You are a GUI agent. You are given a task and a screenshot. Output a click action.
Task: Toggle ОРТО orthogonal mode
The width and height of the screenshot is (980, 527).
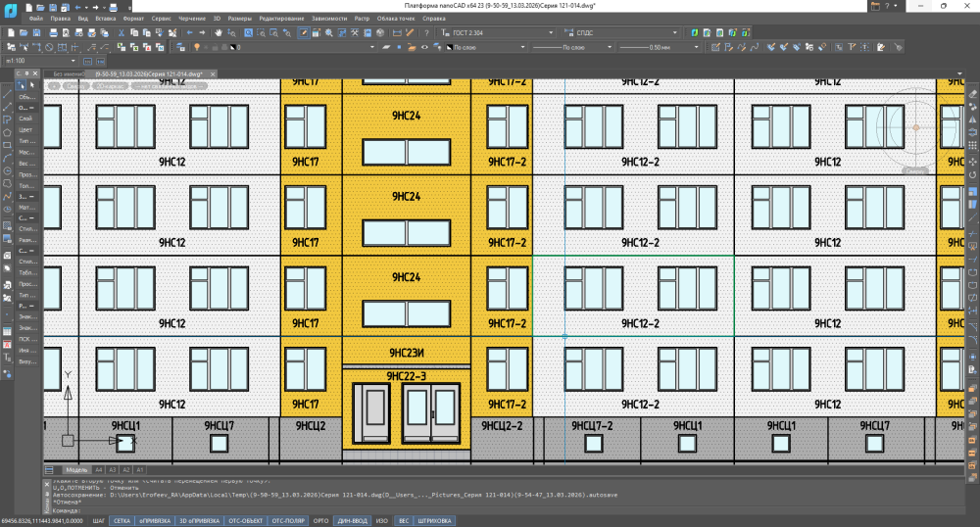point(320,520)
